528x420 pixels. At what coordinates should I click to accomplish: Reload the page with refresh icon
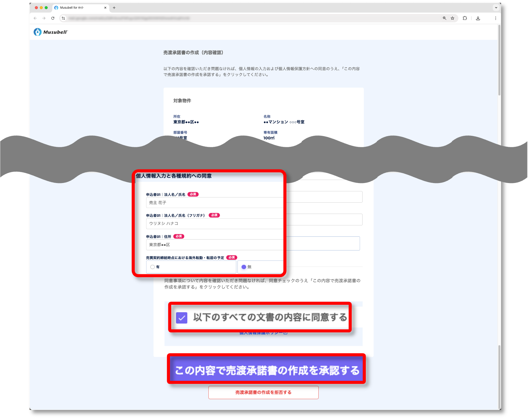click(x=53, y=18)
